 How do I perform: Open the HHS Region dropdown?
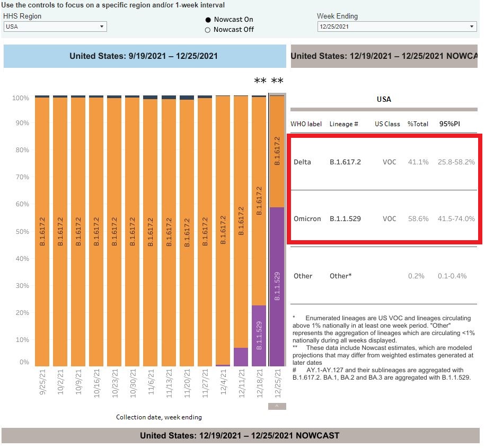coord(55,27)
